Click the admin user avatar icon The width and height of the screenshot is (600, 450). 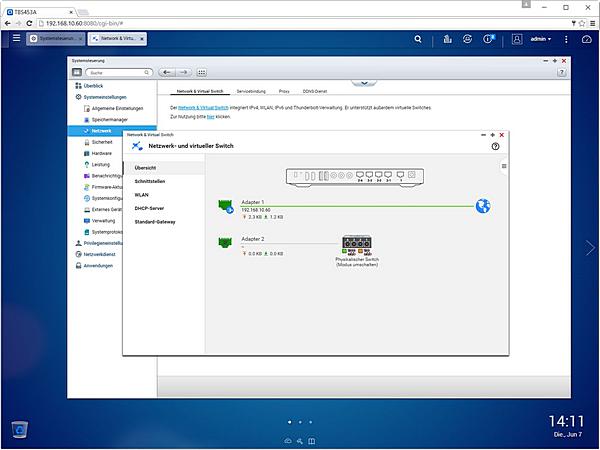coord(517,39)
